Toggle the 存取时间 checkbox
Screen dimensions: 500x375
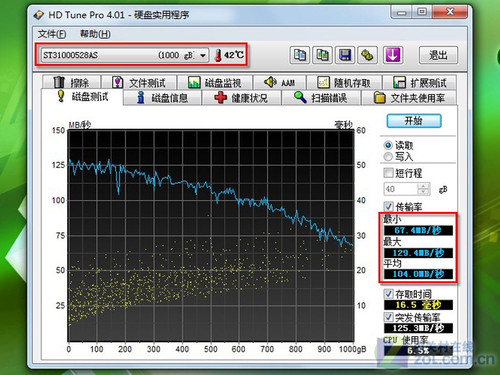pos(388,294)
